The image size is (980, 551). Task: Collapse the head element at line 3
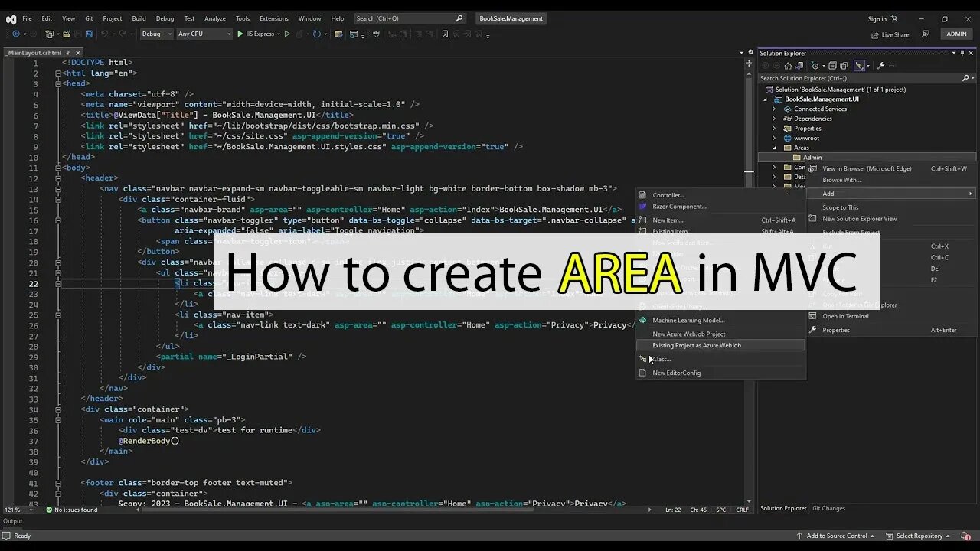pos(57,83)
